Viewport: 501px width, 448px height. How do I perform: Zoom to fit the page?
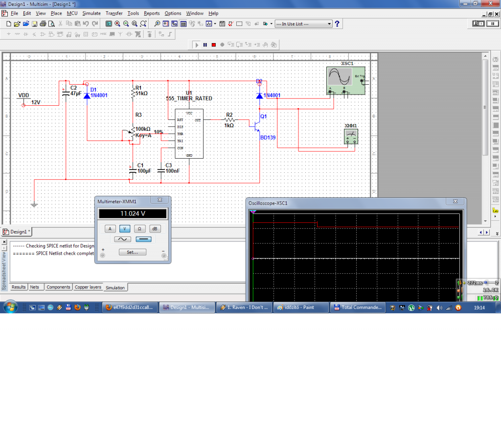pos(143,24)
